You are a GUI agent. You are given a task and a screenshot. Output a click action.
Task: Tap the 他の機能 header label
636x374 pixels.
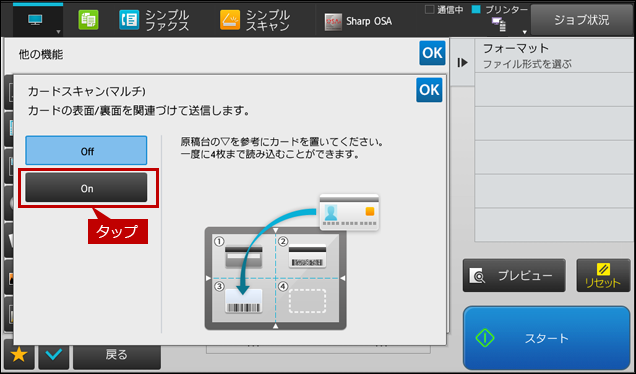click(41, 54)
